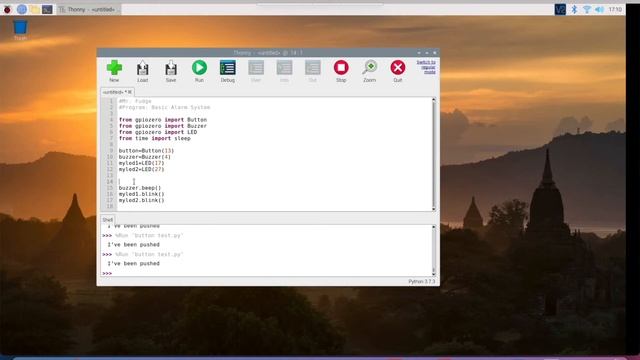Create a new file with New
This screenshot has width=640, height=360.
[114, 71]
